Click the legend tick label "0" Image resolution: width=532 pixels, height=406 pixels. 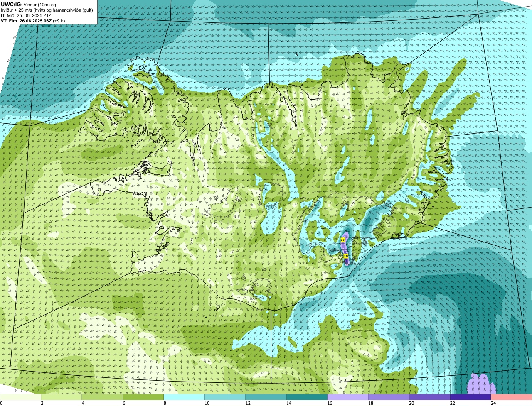[x=1, y=403]
